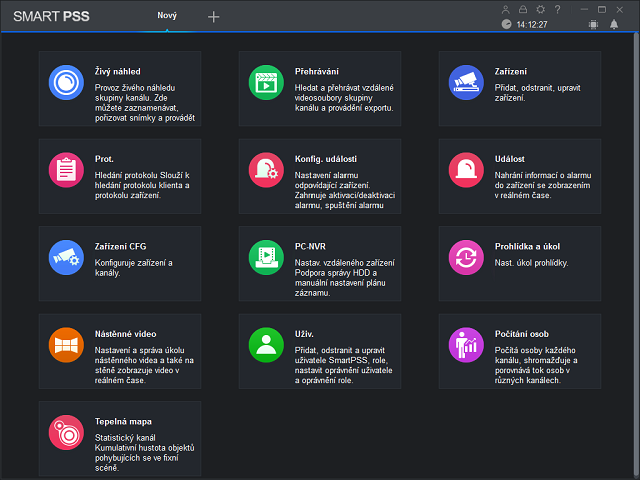Click the 14:12:27 time display

(x=532, y=24)
